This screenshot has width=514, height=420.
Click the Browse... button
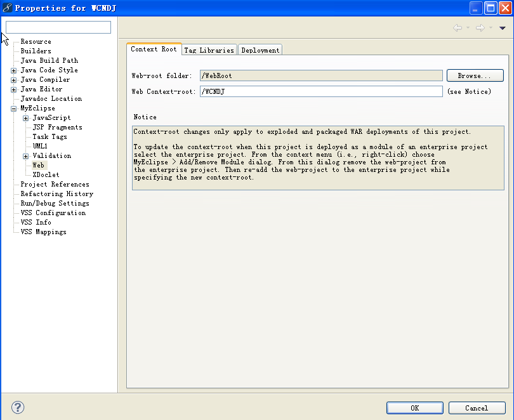coord(475,75)
